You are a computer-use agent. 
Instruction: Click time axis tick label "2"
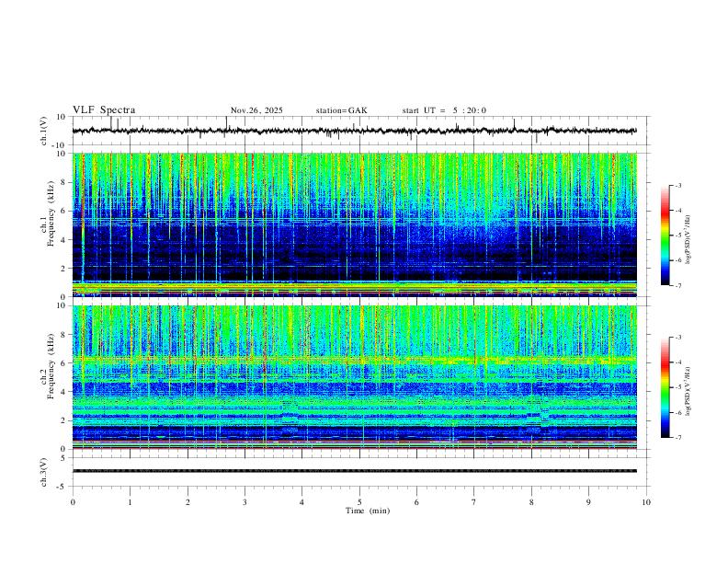click(x=188, y=502)
